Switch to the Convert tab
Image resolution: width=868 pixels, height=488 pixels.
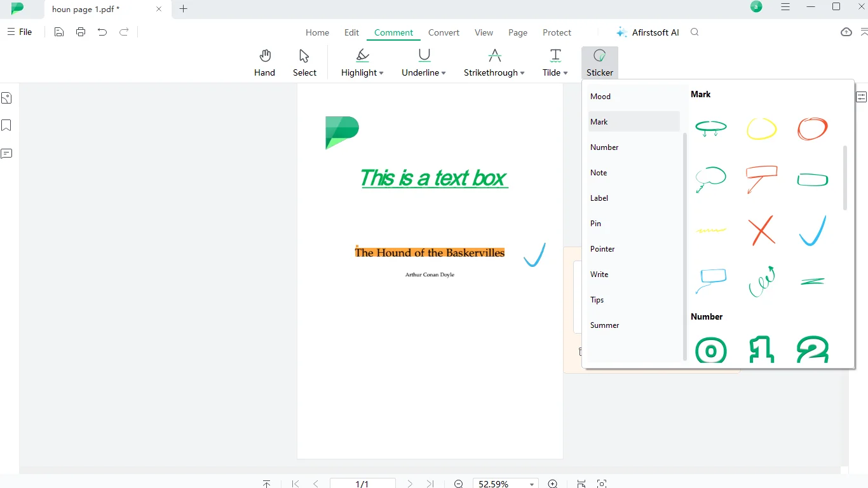click(x=444, y=32)
